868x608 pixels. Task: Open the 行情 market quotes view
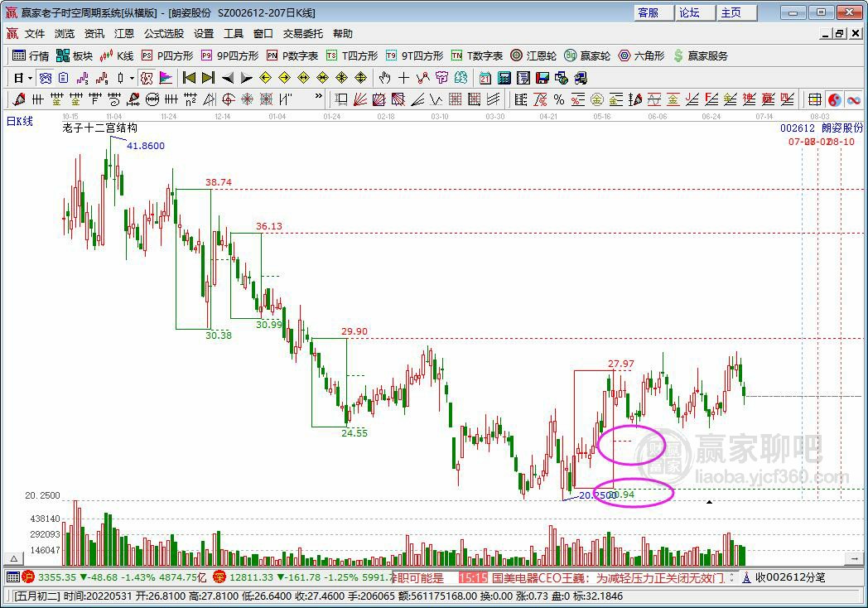(31, 56)
